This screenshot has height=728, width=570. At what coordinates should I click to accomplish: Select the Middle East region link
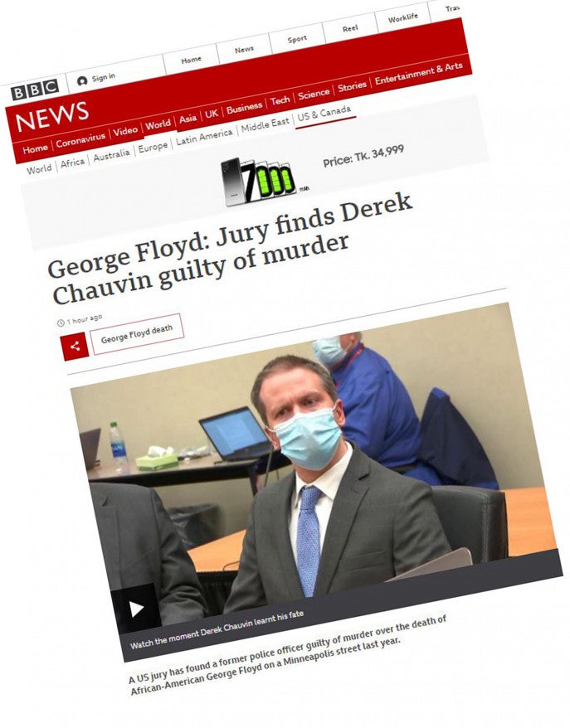265,125
